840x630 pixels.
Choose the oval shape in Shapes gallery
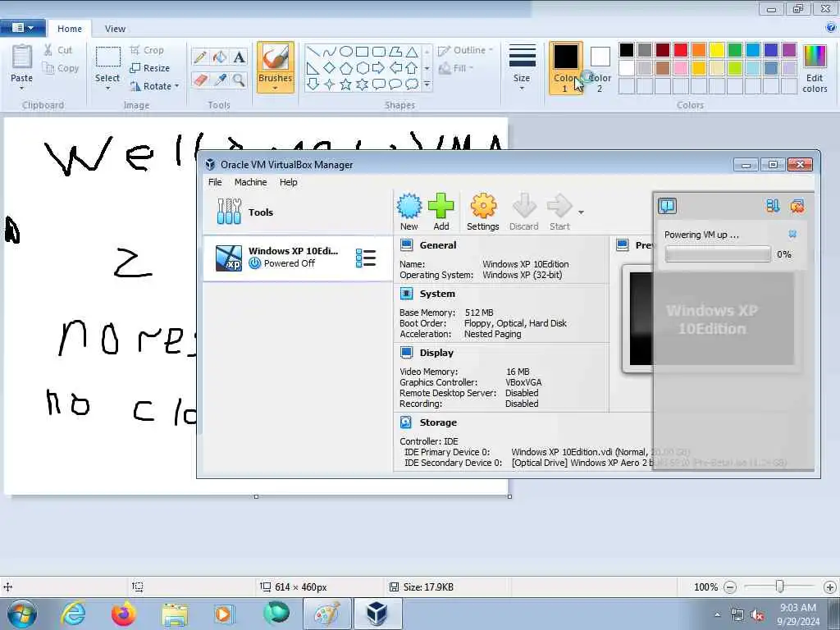pyautogui.click(x=346, y=52)
